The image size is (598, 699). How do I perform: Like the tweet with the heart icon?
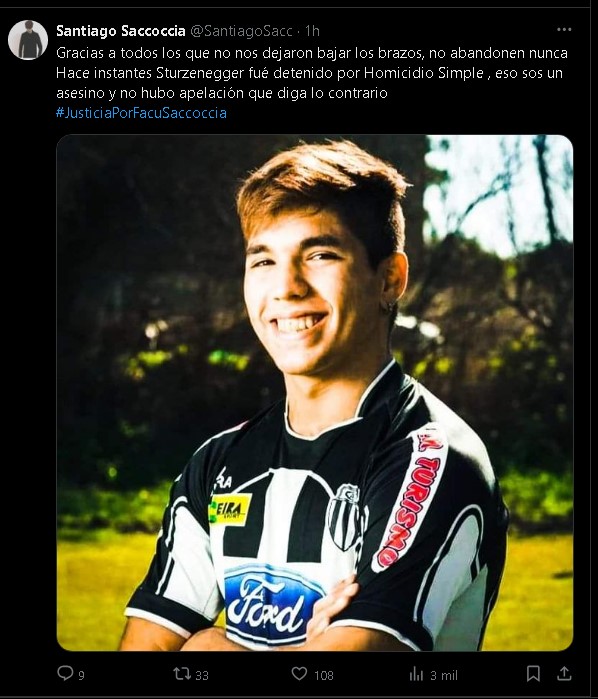pyautogui.click(x=299, y=674)
